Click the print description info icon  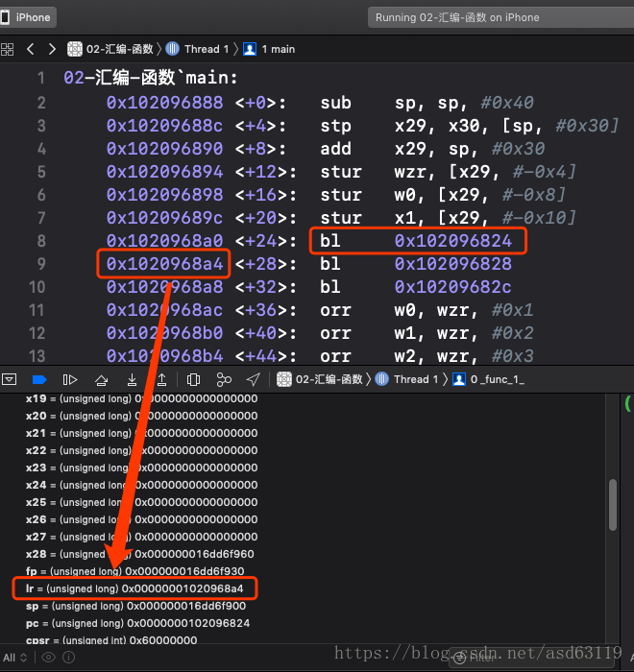point(68,657)
